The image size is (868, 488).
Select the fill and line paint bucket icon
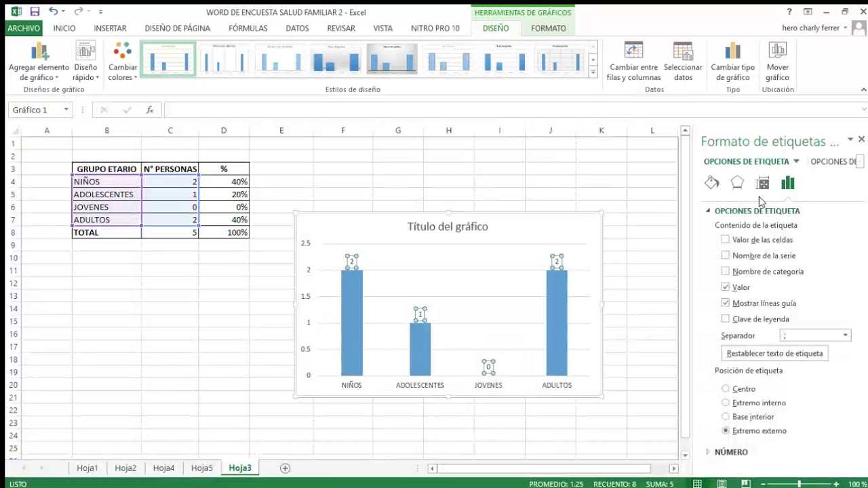711,183
